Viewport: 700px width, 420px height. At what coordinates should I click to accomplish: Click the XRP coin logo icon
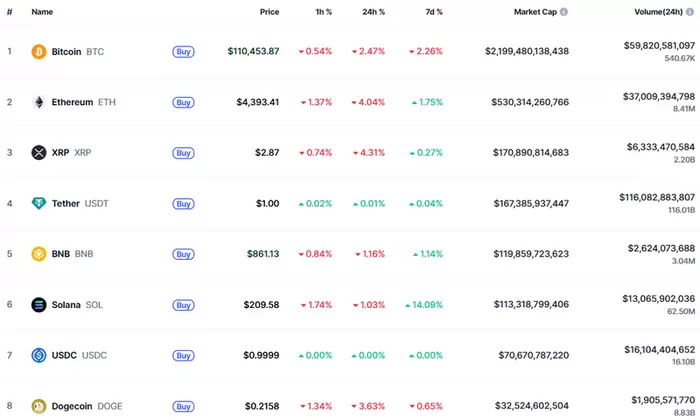pos(39,153)
